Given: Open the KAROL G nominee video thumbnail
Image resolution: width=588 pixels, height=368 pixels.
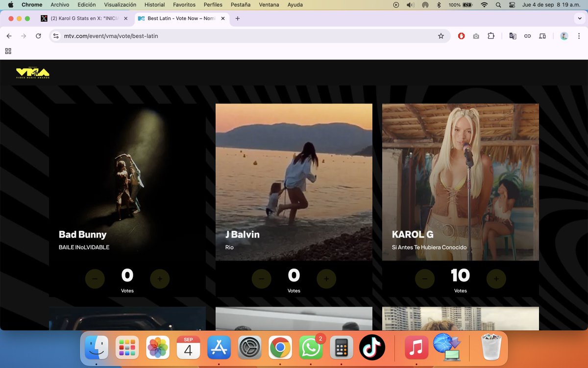Looking at the screenshot, I should pyautogui.click(x=461, y=182).
